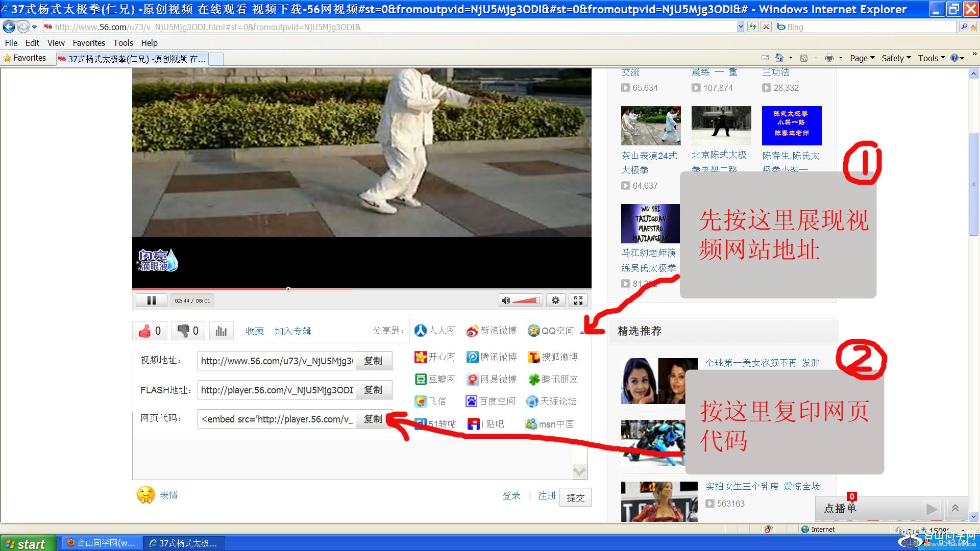Click the 注册 register link
980x551 pixels.
point(547,496)
